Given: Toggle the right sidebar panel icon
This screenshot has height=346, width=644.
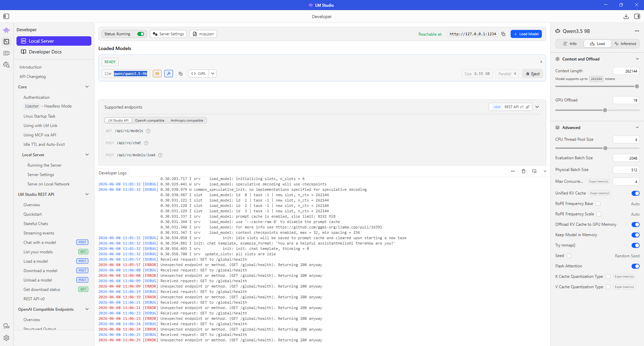Looking at the screenshot, I should click(637, 16).
